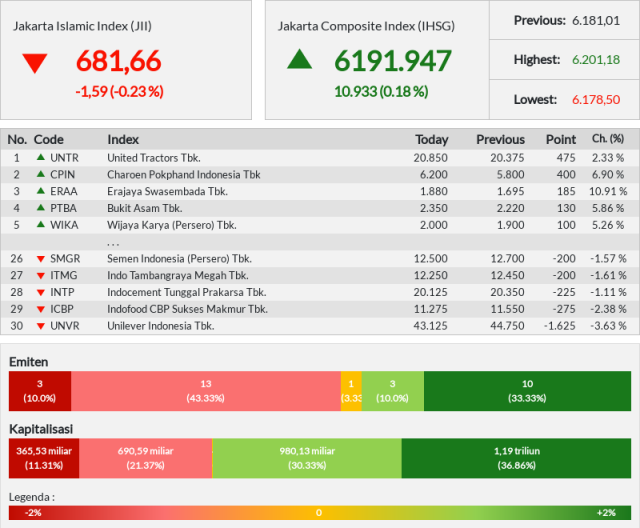The width and height of the screenshot is (640, 528).
Task: Click Kapitalisasi segment 365,53 miliar
Action: coord(44,458)
